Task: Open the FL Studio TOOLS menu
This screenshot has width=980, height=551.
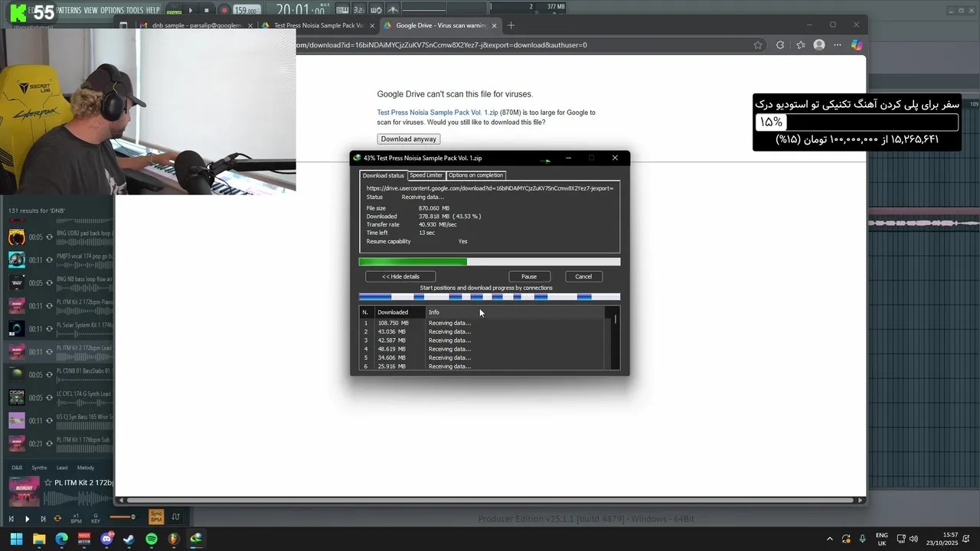Action: pos(135,10)
